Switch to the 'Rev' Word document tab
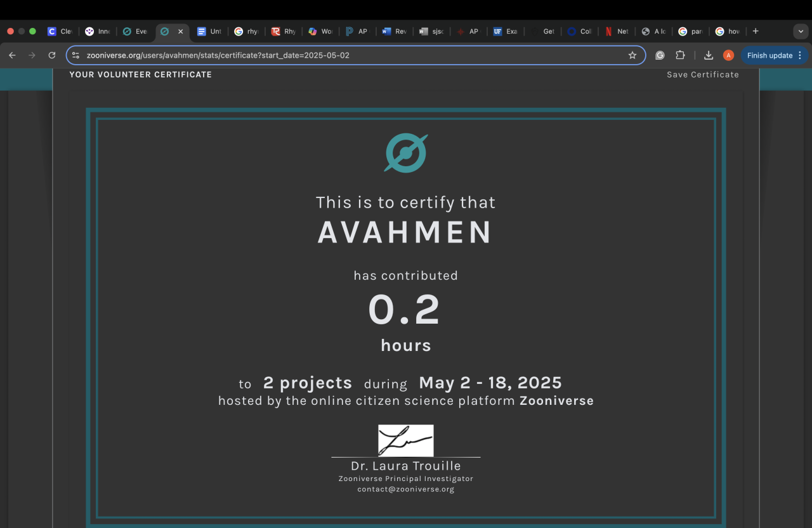812x528 pixels. (394, 31)
